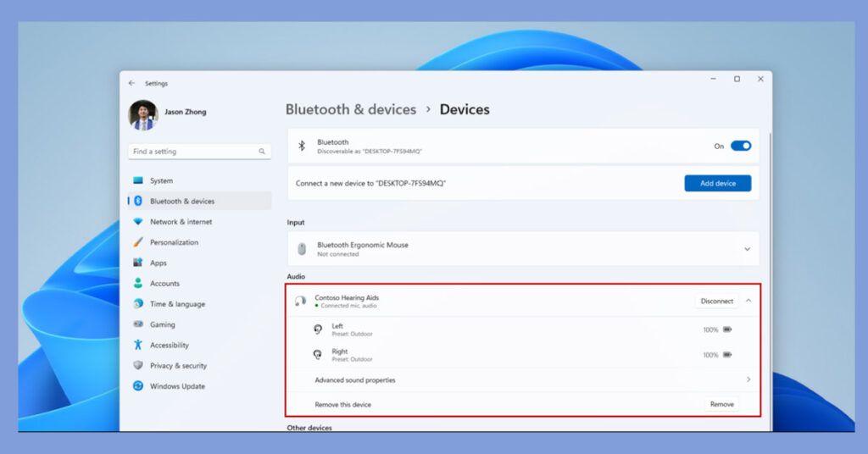
Task: Click the Accessibility figure icon
Action: (138, 345)
